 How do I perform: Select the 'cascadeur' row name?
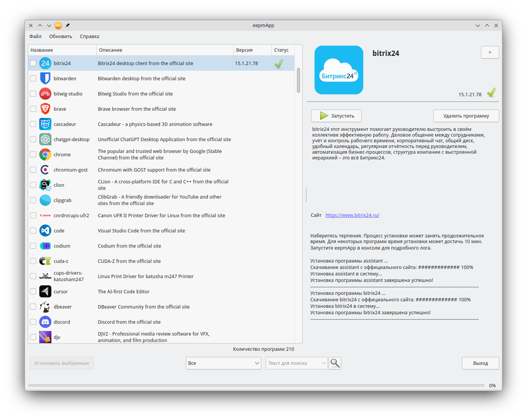(65, 124)
